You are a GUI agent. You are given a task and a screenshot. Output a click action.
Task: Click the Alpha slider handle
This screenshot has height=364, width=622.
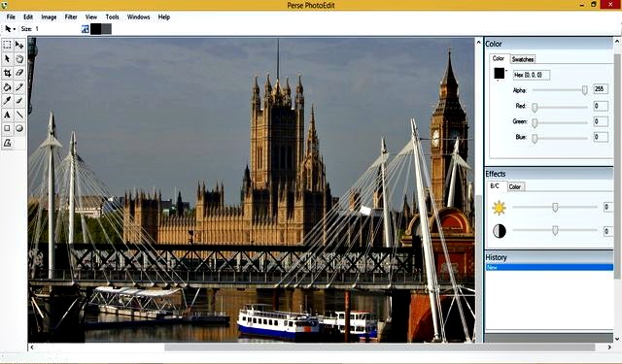point(585,90)
